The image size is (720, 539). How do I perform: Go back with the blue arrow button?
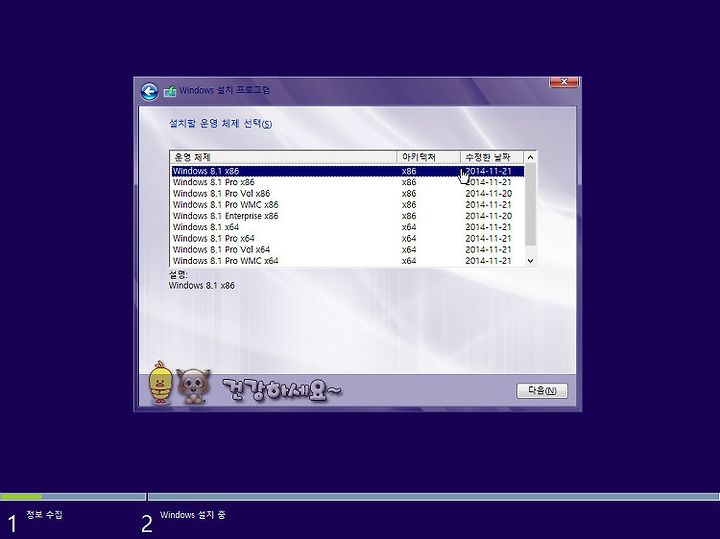(x=149, y=91)
